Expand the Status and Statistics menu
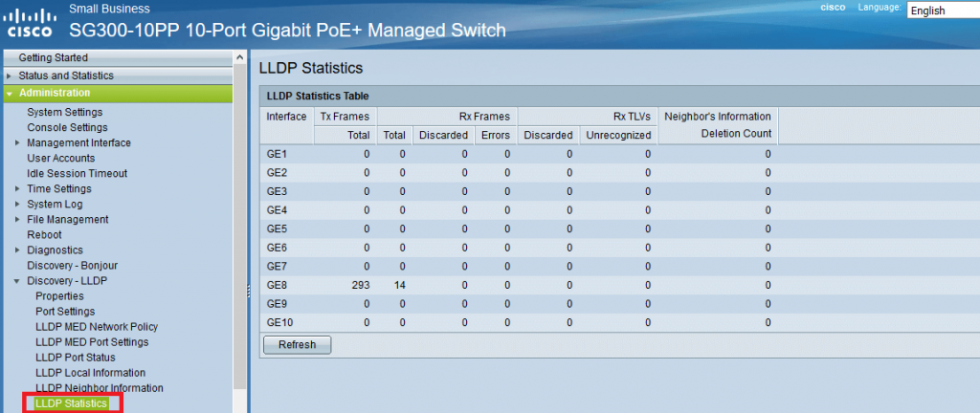This screenshot has width=980, height=413. [x=66, y=76]
